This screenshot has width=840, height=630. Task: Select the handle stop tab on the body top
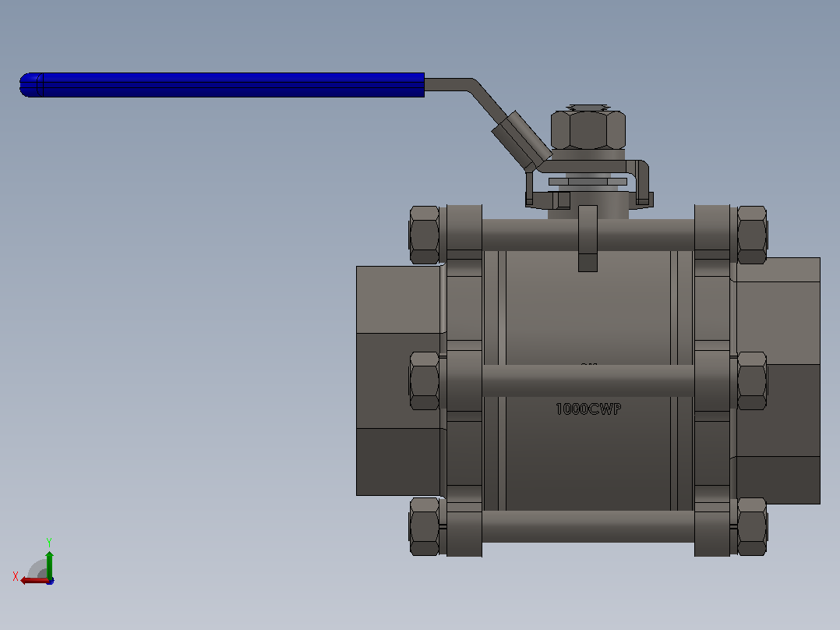click(x=588, y=239)
